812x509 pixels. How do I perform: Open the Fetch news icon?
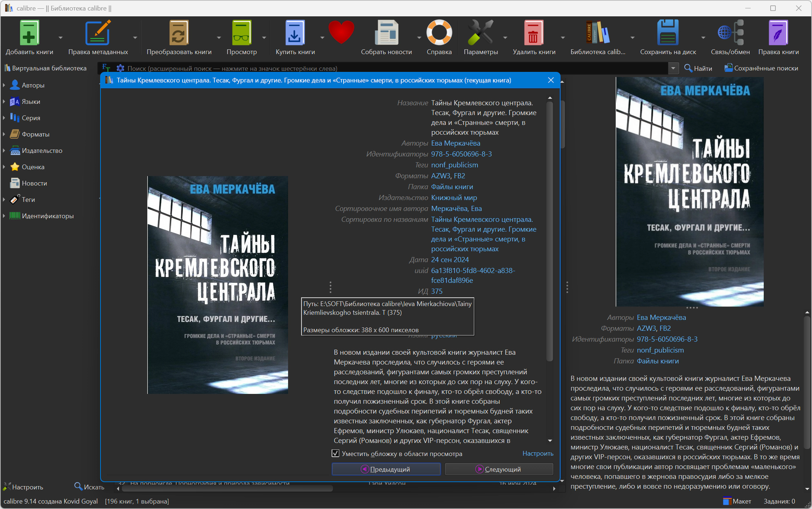(x=386, y=33)
